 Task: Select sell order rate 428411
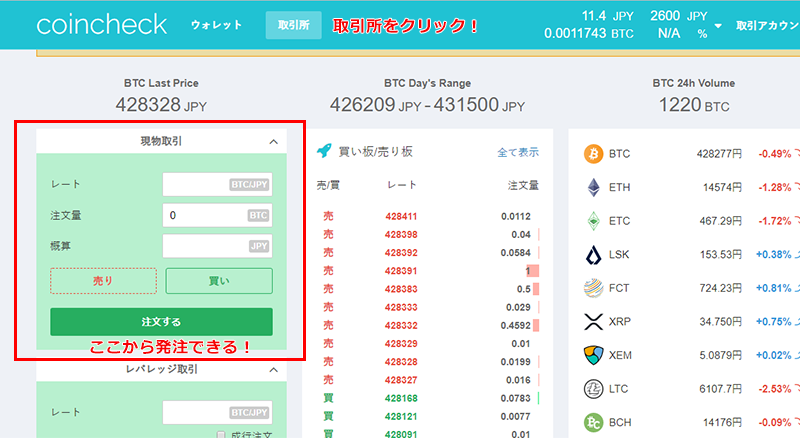(x=401, y=216)
